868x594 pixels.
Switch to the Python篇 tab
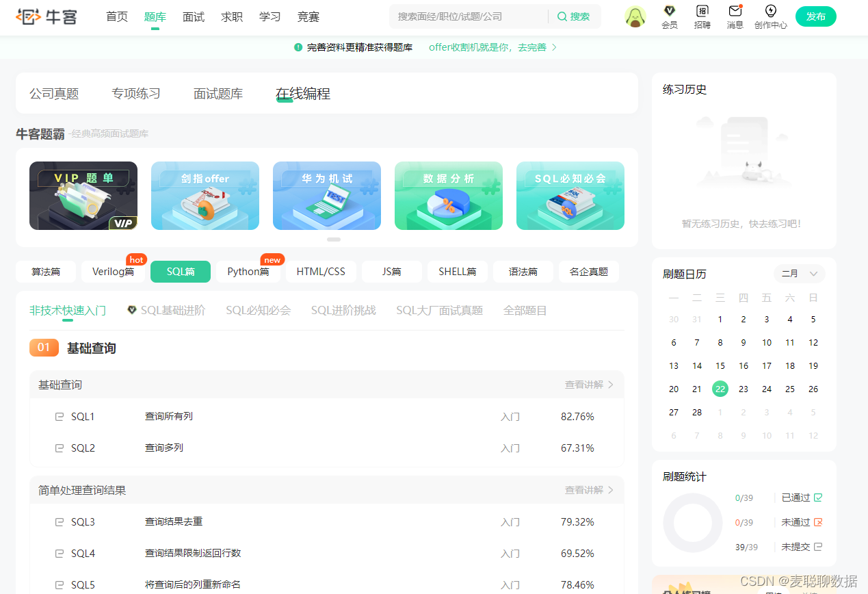(248, 272)
